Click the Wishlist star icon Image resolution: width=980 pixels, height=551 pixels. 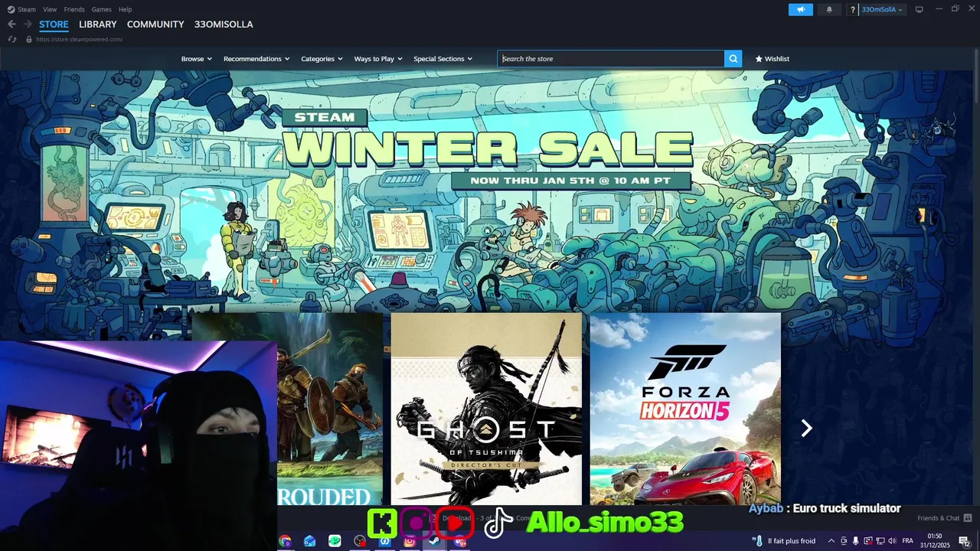[x=759, y=59]
